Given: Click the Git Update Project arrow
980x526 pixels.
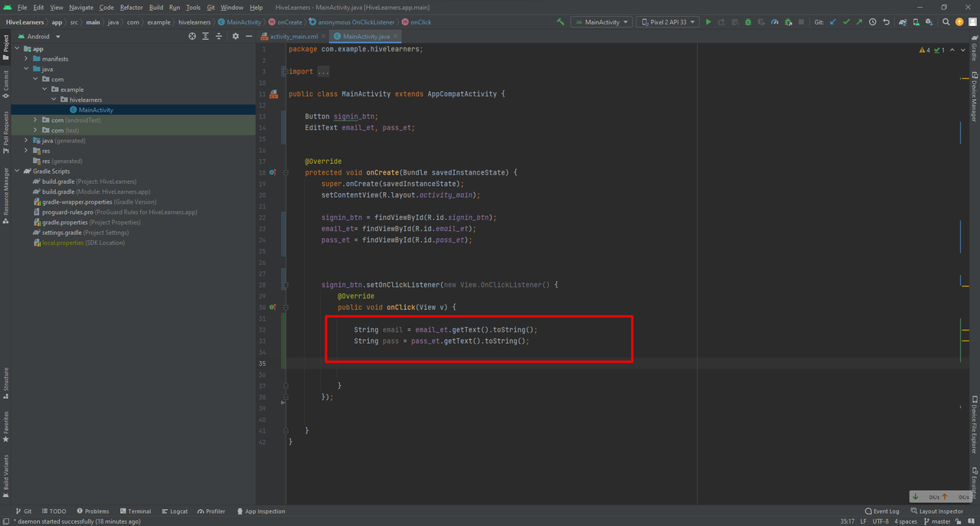Looking at the screenshot, I should click(833, 22).
